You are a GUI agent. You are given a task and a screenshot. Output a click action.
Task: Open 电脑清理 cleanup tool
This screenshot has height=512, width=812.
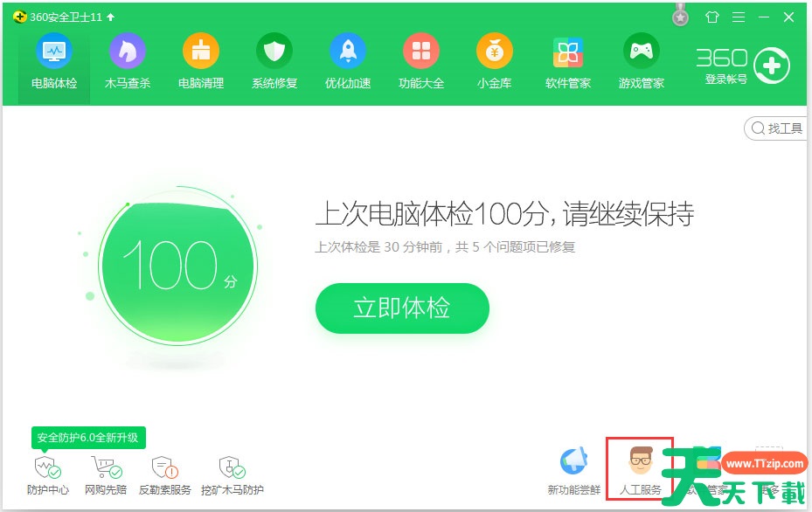click(x=201, y=62)
